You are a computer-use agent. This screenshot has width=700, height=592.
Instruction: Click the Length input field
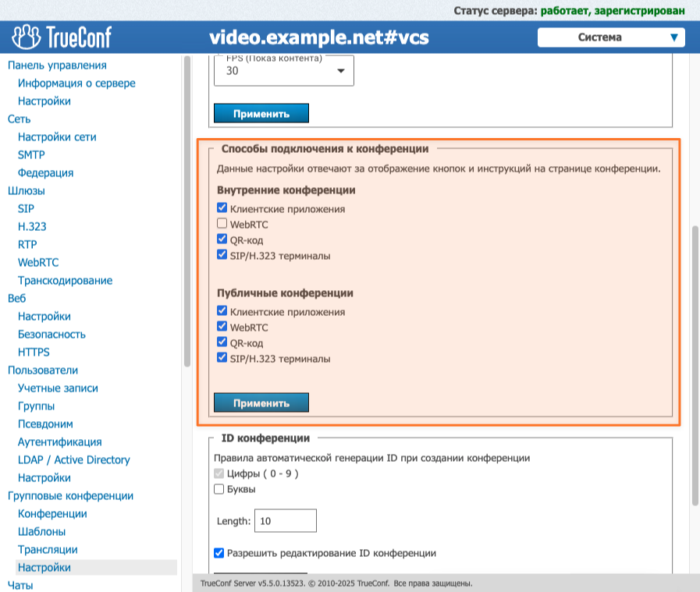[x=286, y=520]
